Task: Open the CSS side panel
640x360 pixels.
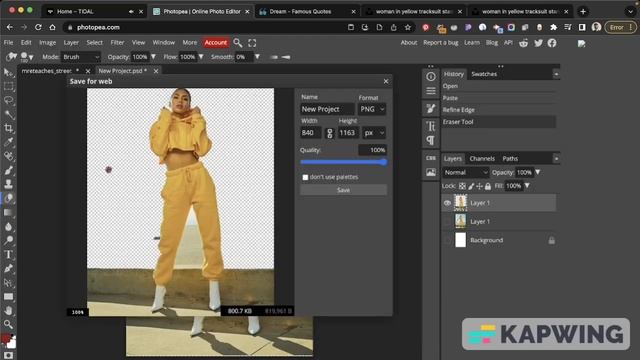Action: (431, 158)
